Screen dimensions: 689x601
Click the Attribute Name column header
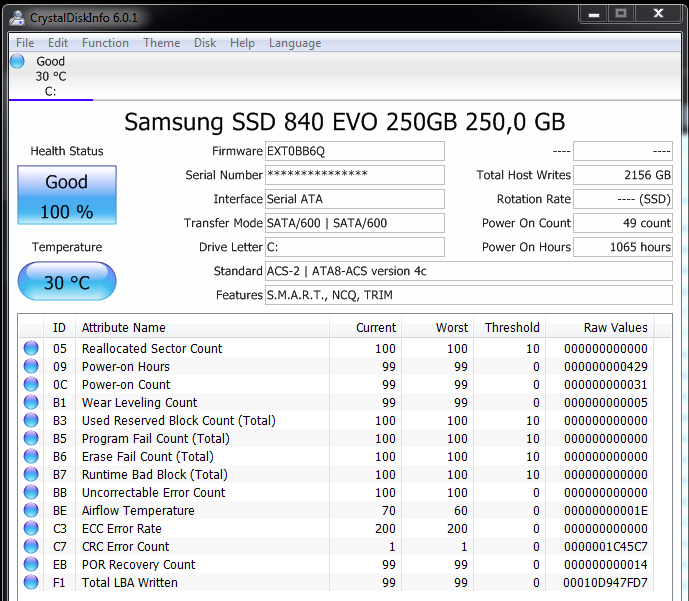pos(202,327)
